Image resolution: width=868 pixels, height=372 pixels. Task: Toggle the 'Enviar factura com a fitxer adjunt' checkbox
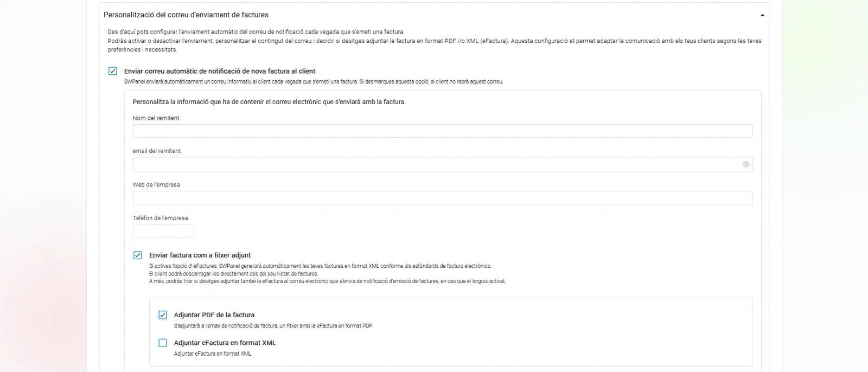[138, 255]
